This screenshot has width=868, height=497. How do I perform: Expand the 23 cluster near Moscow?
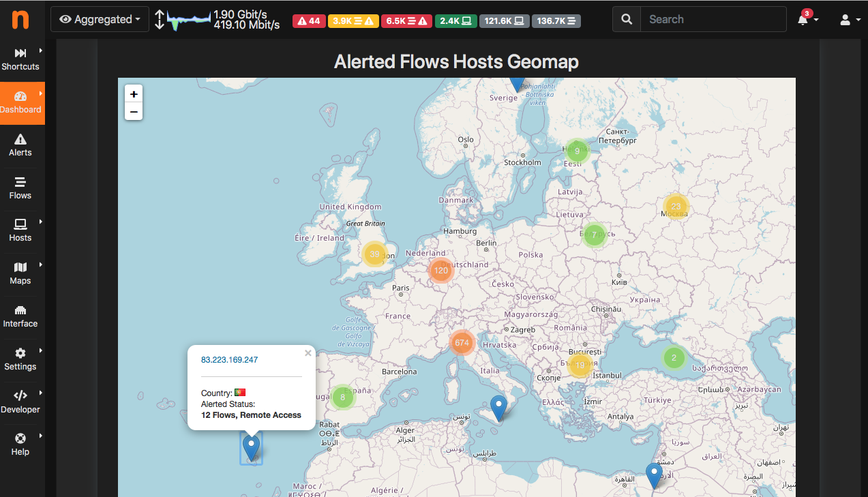(676, 206)
